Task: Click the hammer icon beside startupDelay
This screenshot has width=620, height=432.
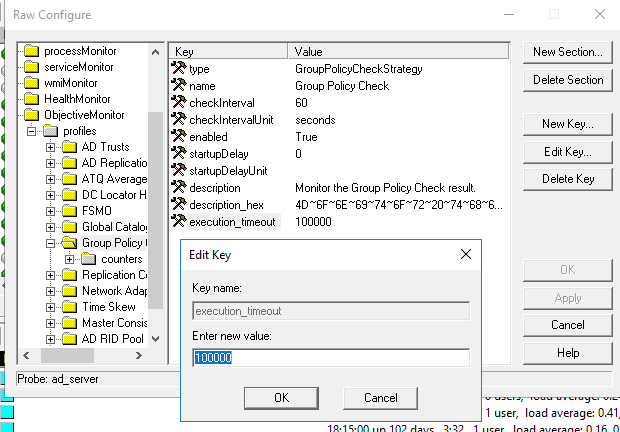Action: pyautogui.click(x=179, y=154)
